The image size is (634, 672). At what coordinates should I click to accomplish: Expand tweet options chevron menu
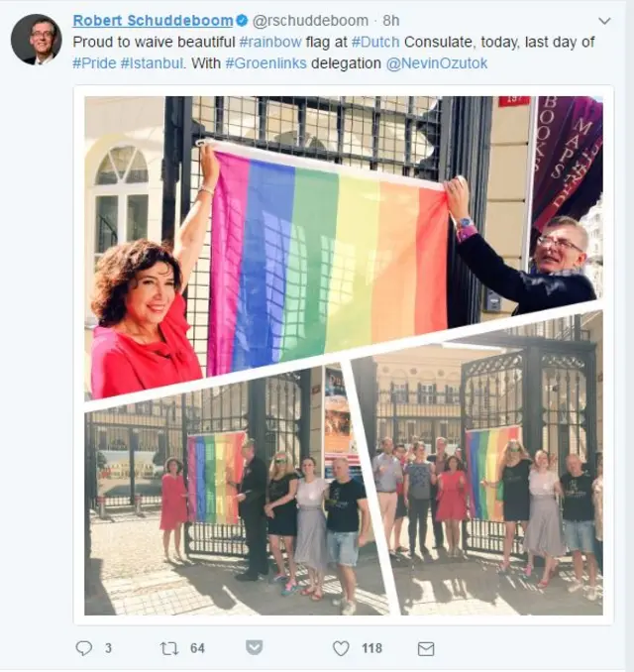[x=604, y=21]
